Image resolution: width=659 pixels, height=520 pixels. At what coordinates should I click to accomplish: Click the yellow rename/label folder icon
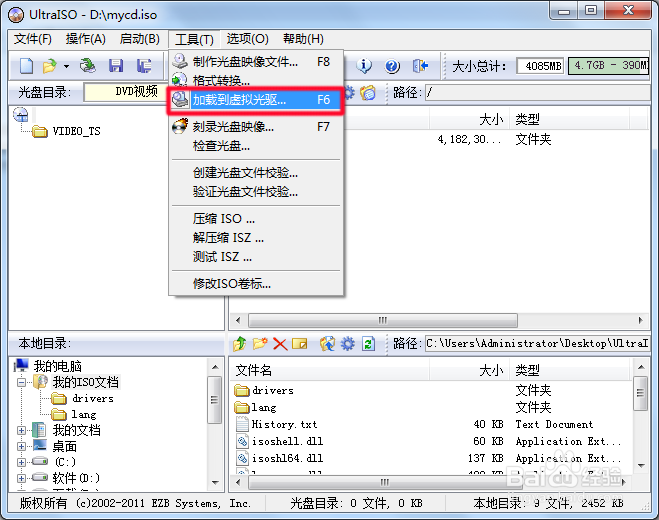click(300, 344)
